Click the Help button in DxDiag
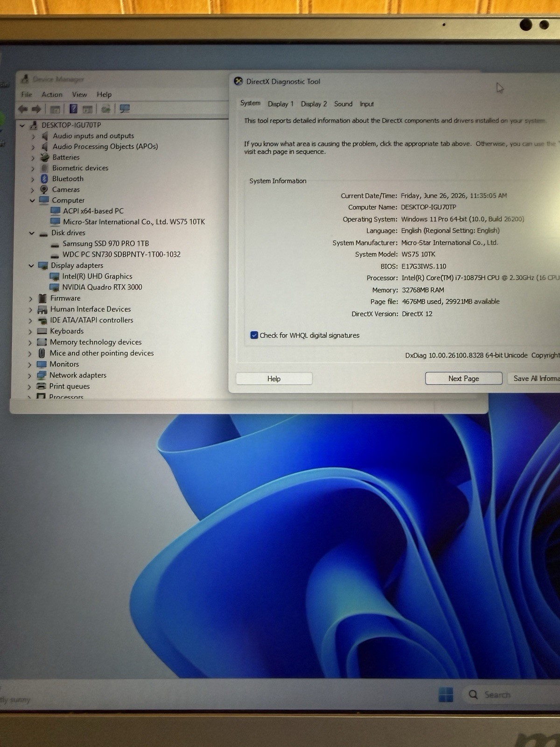 [274, 379]
